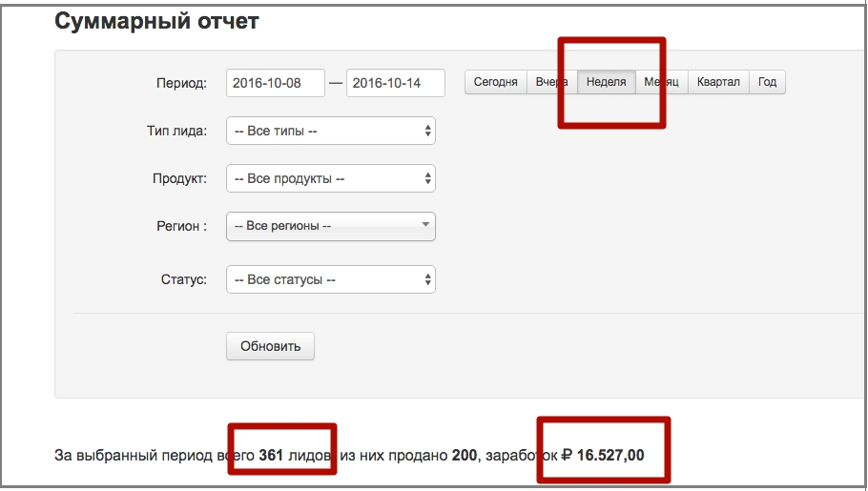Click the end date field 2016-10-14
The width and height of the screenshot is (868, 491).
(395, 83)
